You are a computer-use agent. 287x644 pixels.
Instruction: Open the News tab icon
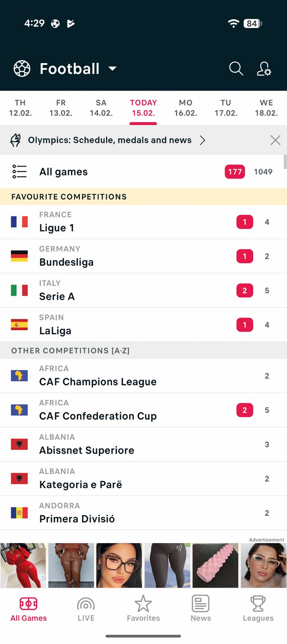point(200,604)
